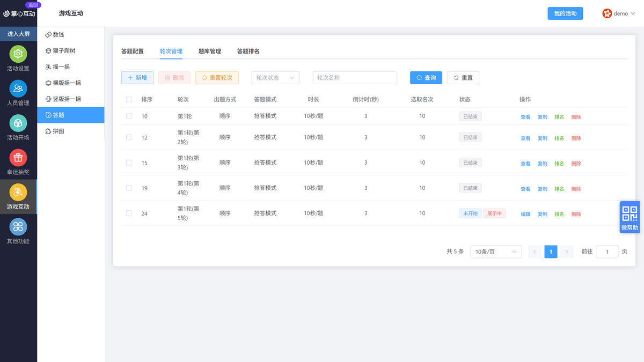
Task: Check the row with 排序 19
Action: pos(129,188)
